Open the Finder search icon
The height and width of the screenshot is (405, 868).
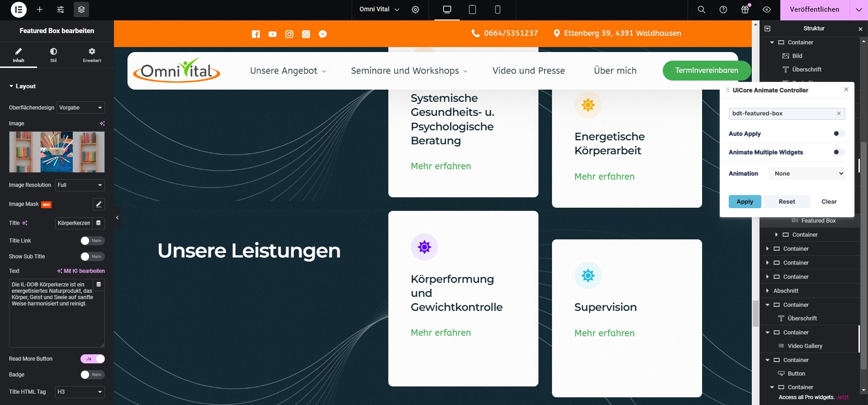702,10
